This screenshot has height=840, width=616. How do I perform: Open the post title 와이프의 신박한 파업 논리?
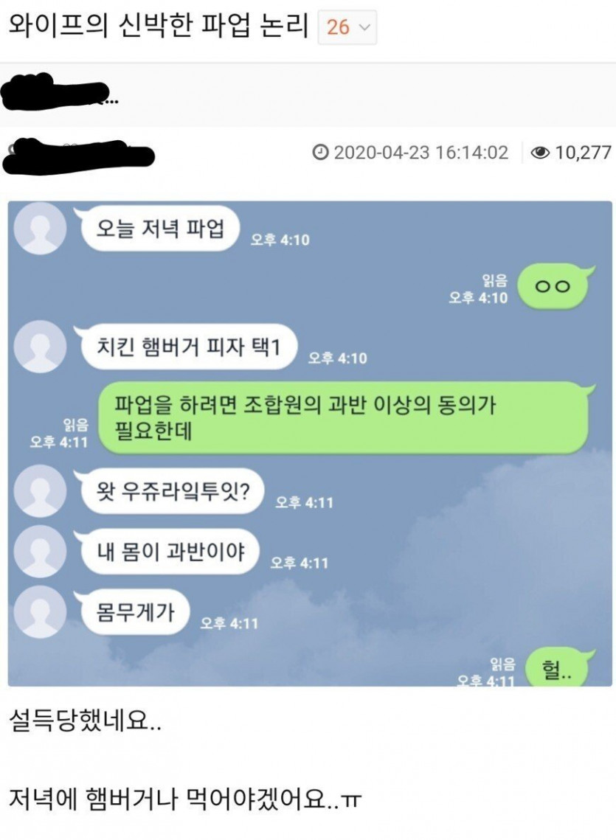tap(159, 25)
